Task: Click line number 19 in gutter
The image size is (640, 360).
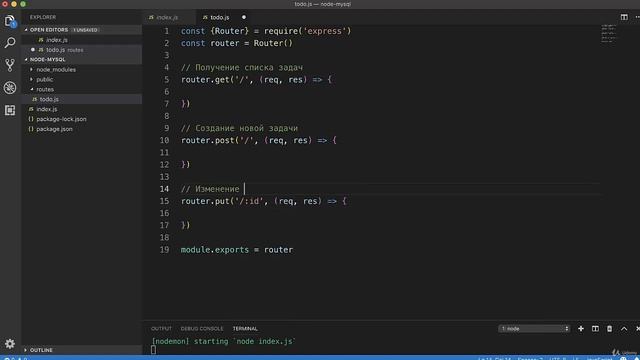Action: (164, 249)
